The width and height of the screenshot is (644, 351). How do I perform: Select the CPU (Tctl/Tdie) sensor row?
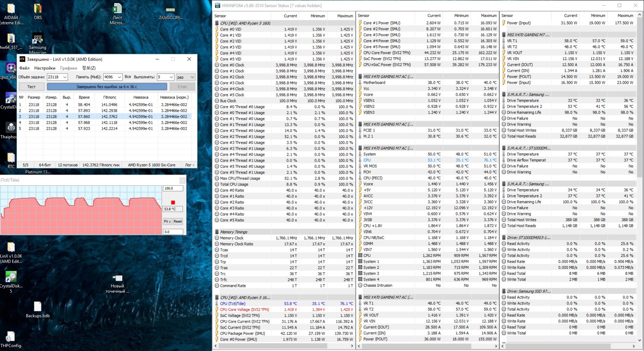click(x=284, y=304)
